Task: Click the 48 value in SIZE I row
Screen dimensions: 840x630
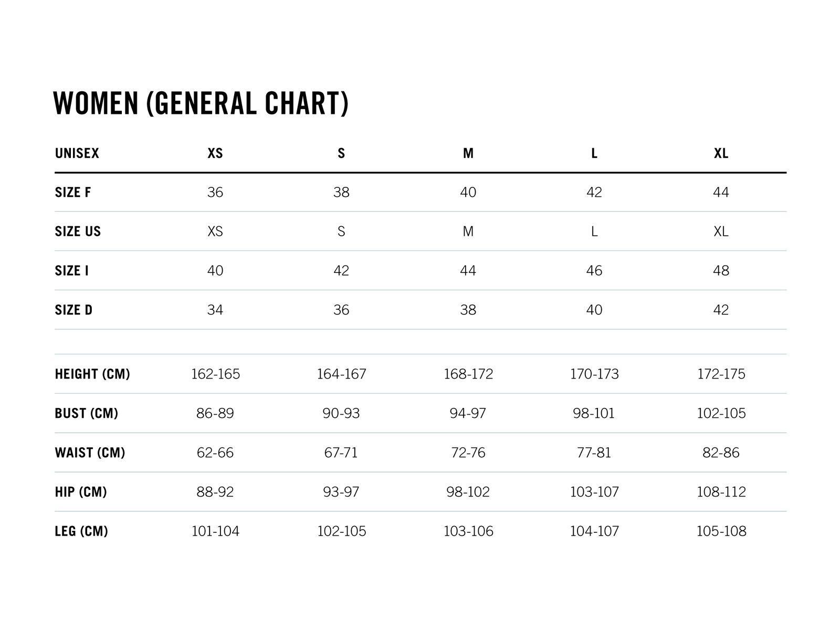Action: (x=721, y=271)
